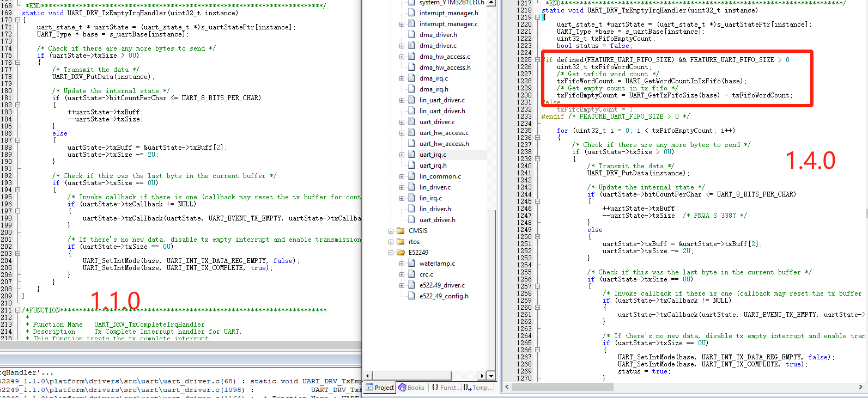Viewport: 868px width, 398px height.
Task: Select uart_hw_access.c in the project tree
Action: [444, 133]
